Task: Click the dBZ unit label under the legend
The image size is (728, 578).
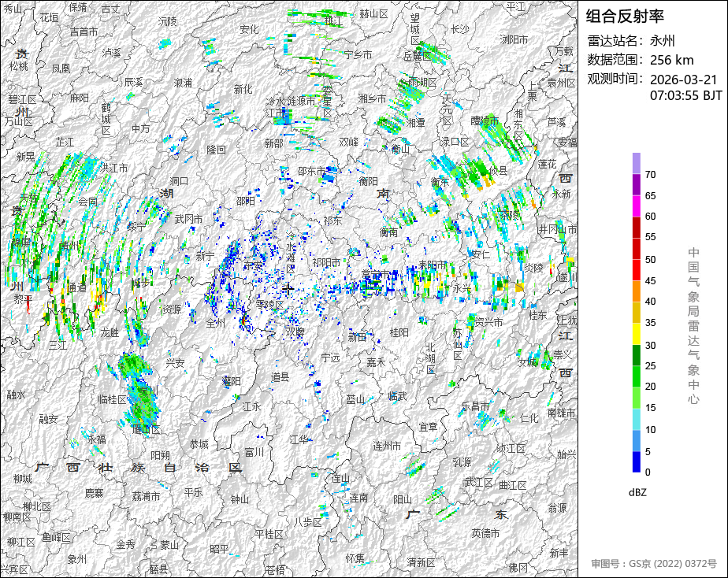Action: (637, 493)
